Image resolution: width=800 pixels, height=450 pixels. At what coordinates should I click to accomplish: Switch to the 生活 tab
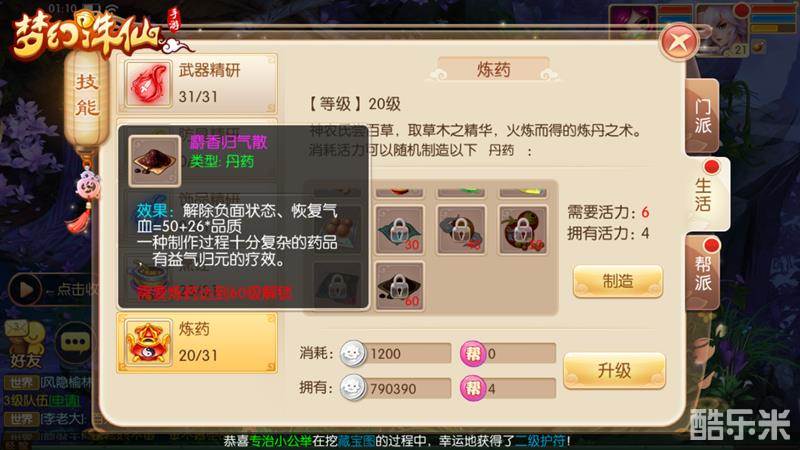tap(707, 194)
